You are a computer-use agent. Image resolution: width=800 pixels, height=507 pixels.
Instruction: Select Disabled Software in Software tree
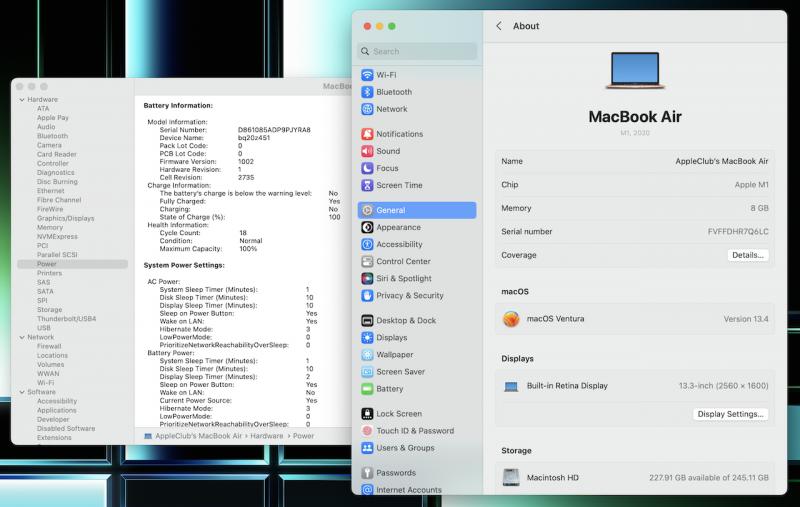tap(66, 428)
